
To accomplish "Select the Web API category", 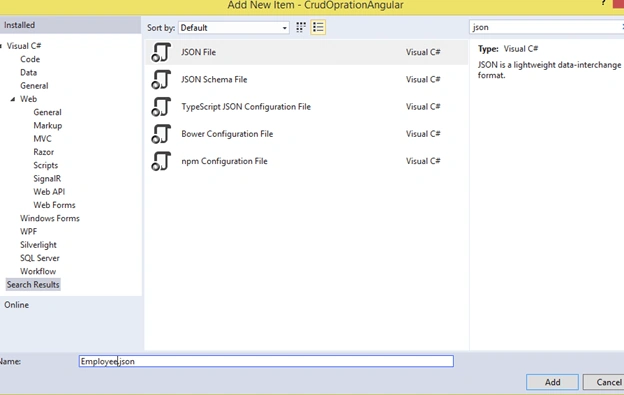I will [49, 192].
